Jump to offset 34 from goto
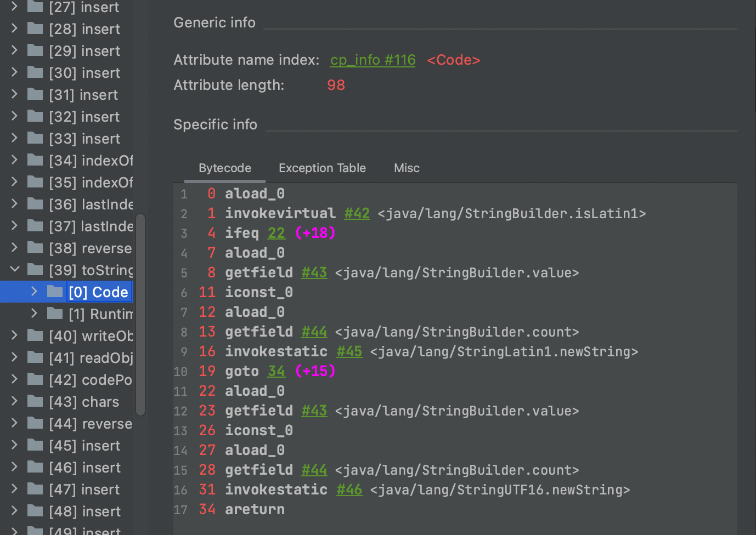The image size is (756, 535). 277,371
